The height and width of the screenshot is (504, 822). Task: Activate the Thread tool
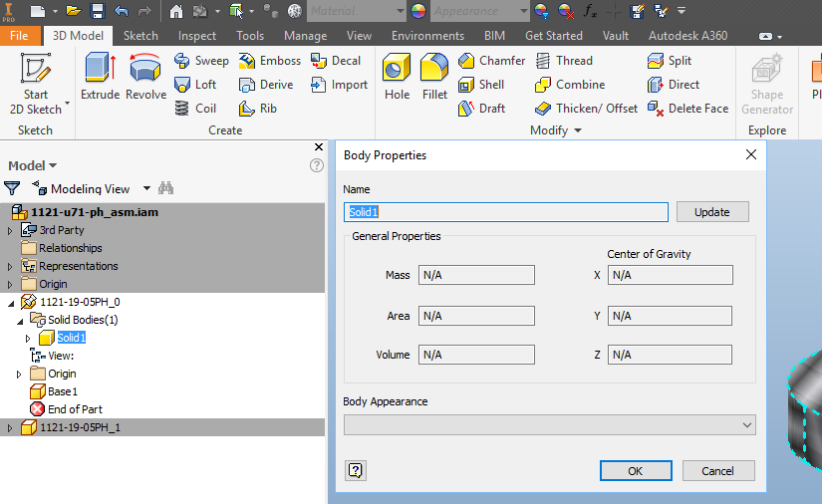point(564,61)
